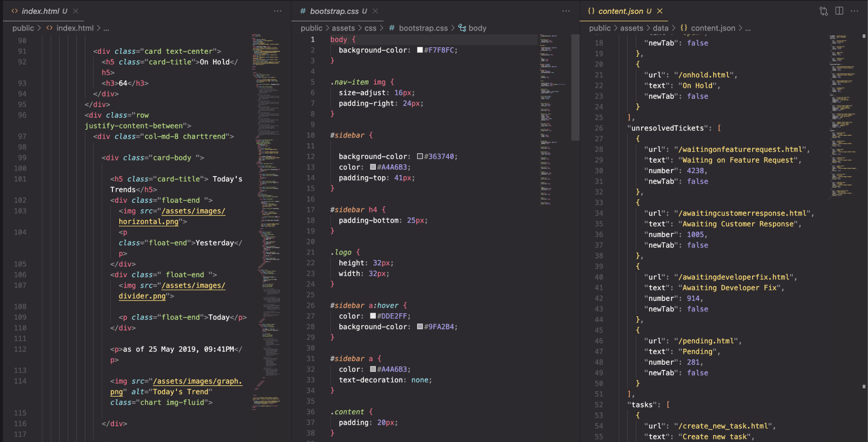
Task: Close the content.json tab
Action: coord(660,11)
